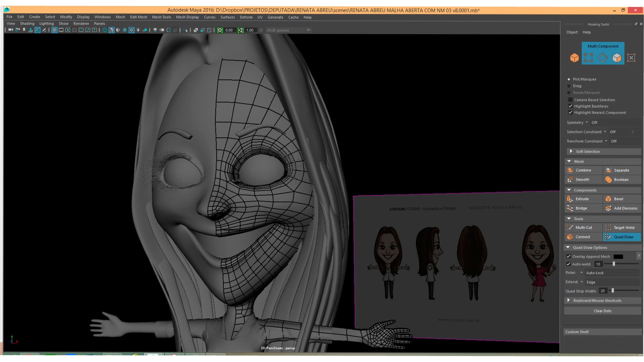Viewport: 644px width, 362px height.
Task: Toggle the viewport grid icon
Action: (54, 30)
